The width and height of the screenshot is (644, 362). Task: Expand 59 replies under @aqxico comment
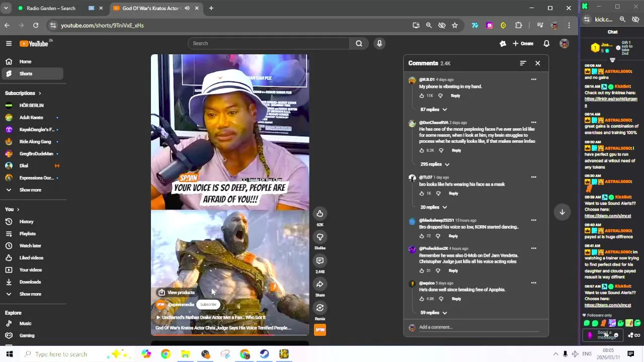434,313
